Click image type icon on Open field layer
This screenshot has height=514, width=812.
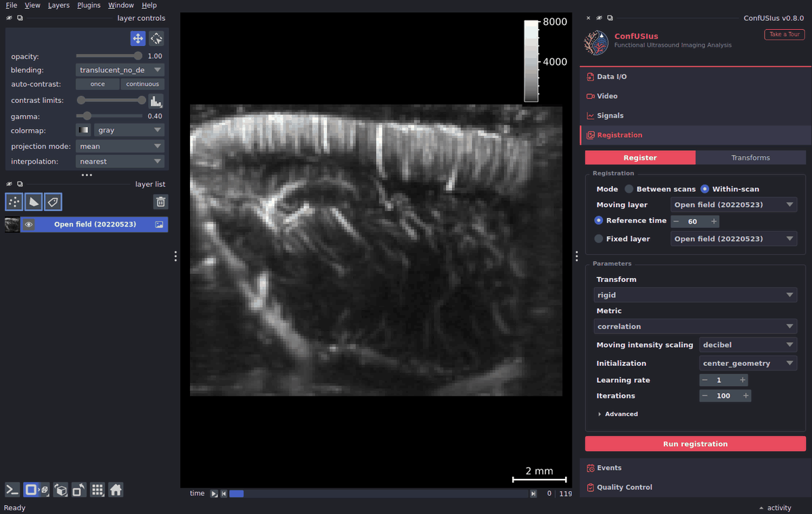point(159,225)
